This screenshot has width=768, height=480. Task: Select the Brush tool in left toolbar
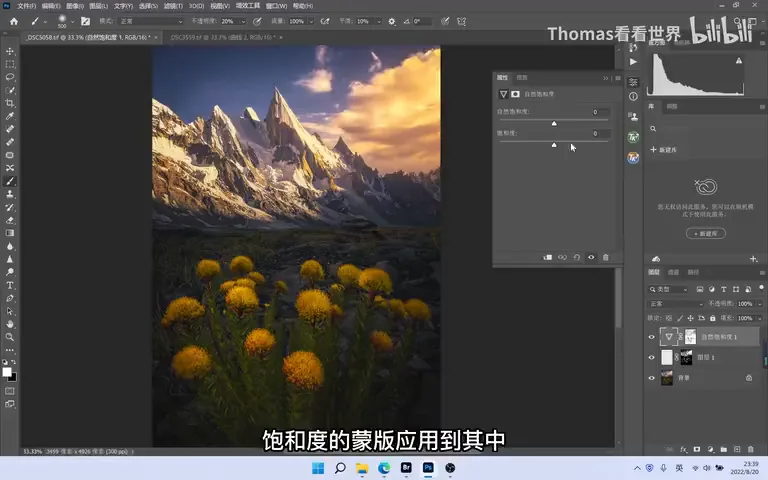(10, 181)
